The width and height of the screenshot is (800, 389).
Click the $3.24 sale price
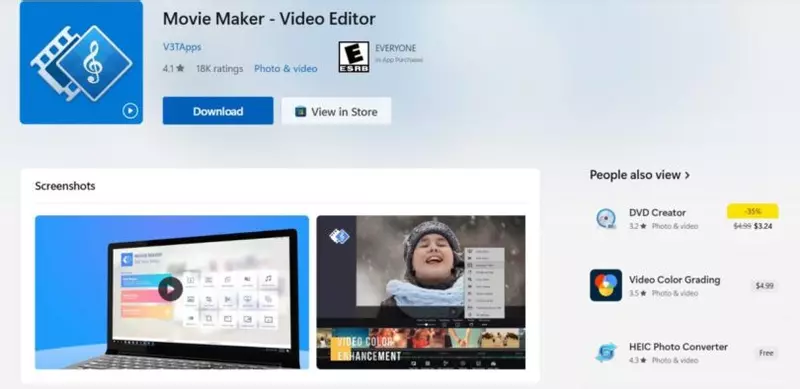pos(763,226)
